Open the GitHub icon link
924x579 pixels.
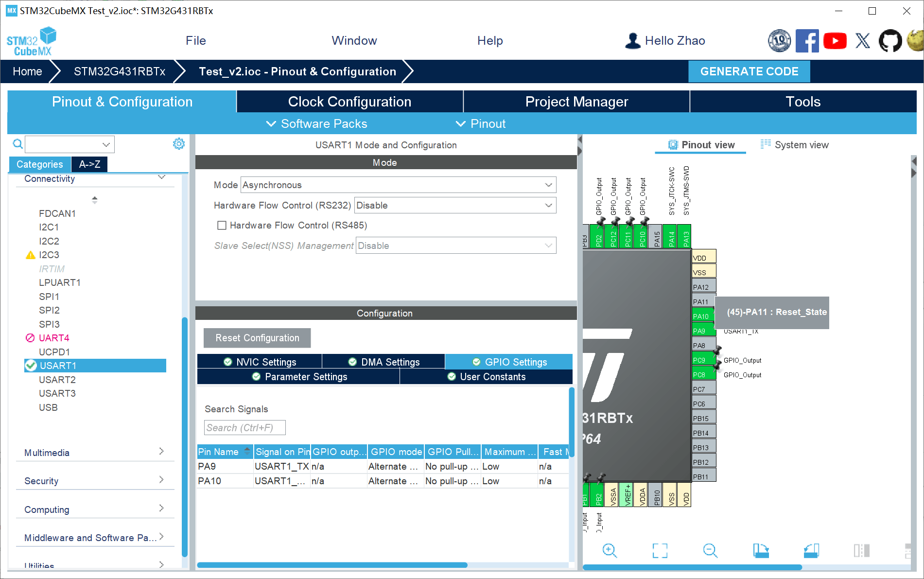click(x=889, y=41)
